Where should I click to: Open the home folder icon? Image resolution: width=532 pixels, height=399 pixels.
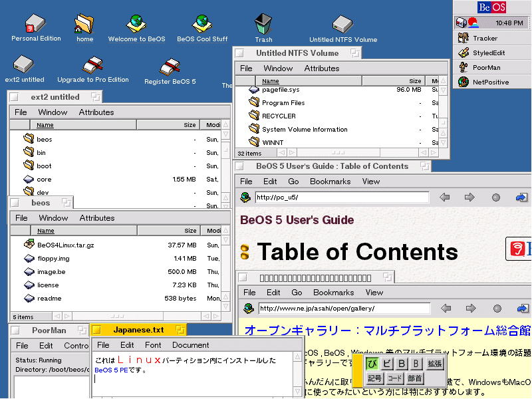[84, 24]
